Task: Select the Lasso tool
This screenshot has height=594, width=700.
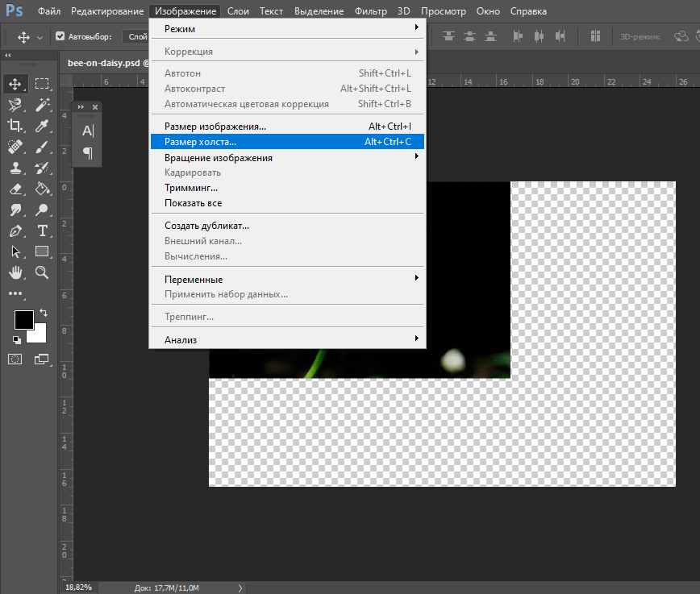Action: click(x=15, y=105)
